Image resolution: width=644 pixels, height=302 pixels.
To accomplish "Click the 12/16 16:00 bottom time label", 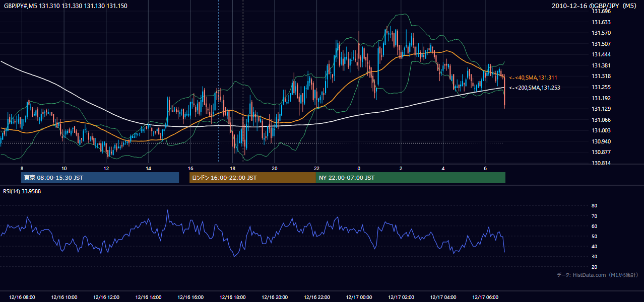I will tap(190, 297).
